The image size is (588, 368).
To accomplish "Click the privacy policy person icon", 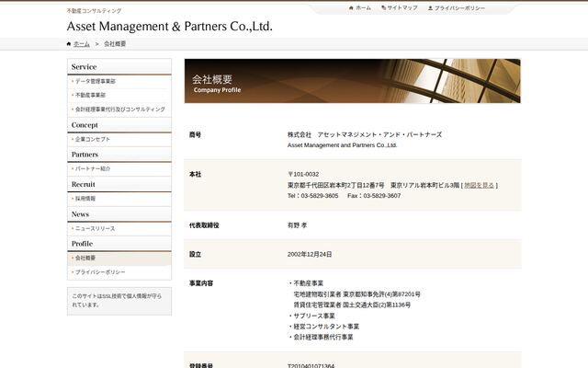I will tap(430, 8).
